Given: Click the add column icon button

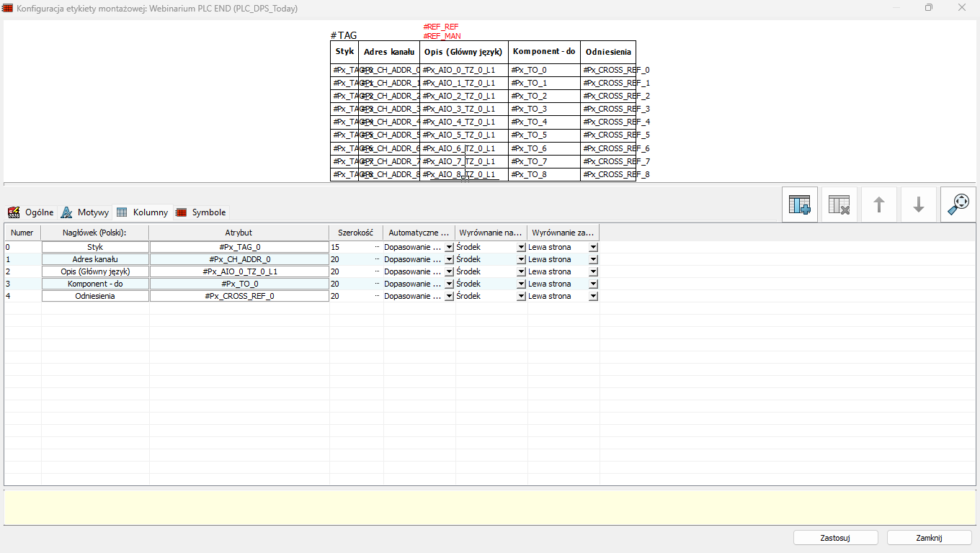Looking at the screenshot, I should pos(799,205).
